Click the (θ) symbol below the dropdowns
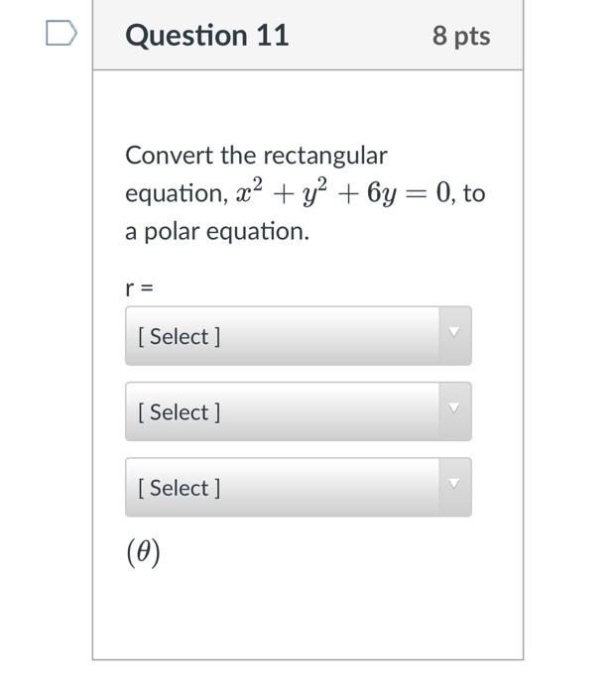The height and width of the screenshot is (694, 616). click(x=143, y=551)
